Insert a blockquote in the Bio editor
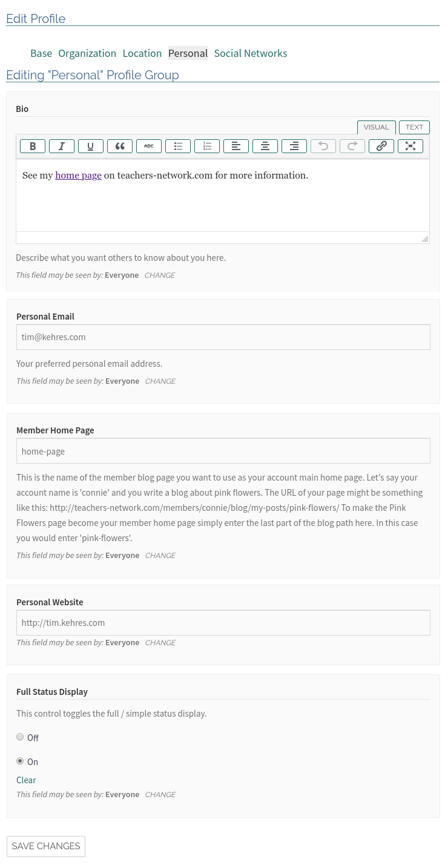The image size is (448, 868). 120,146
